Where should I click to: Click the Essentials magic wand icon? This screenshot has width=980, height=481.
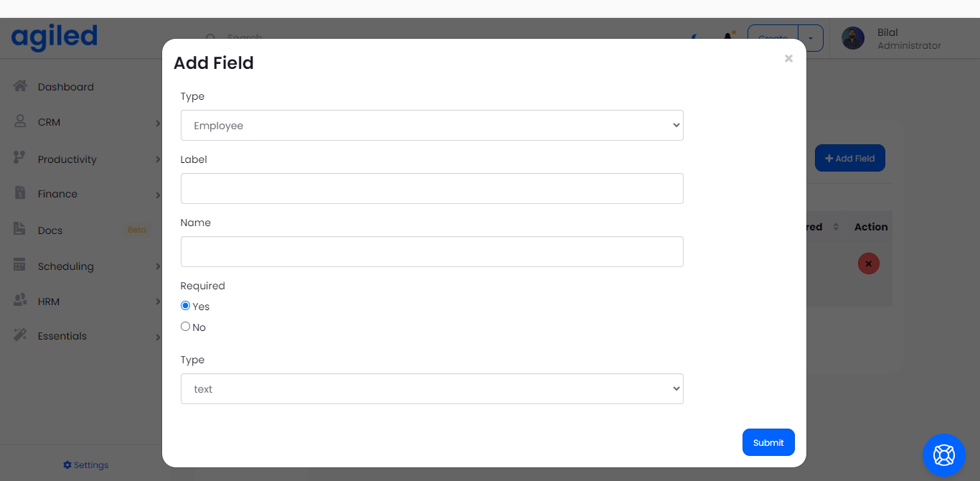(x=20, y=335)
